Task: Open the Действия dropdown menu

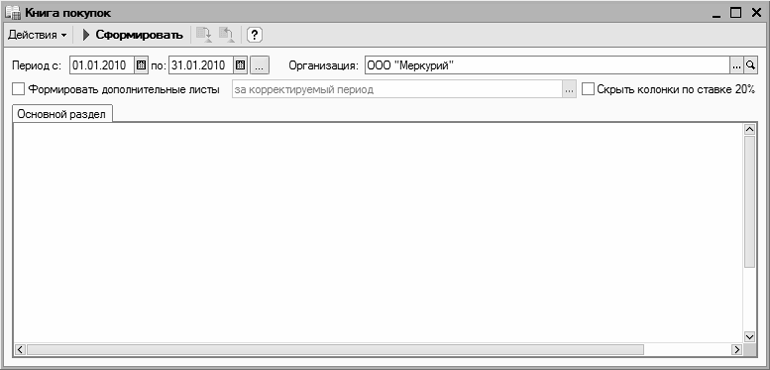Action: (x=37, y=35)
